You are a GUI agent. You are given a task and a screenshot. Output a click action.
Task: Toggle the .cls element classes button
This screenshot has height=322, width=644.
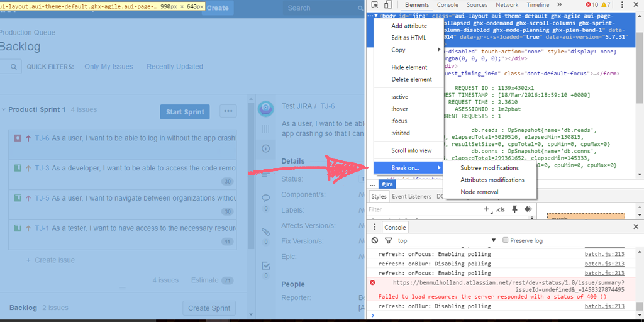[x=500, y=209]
